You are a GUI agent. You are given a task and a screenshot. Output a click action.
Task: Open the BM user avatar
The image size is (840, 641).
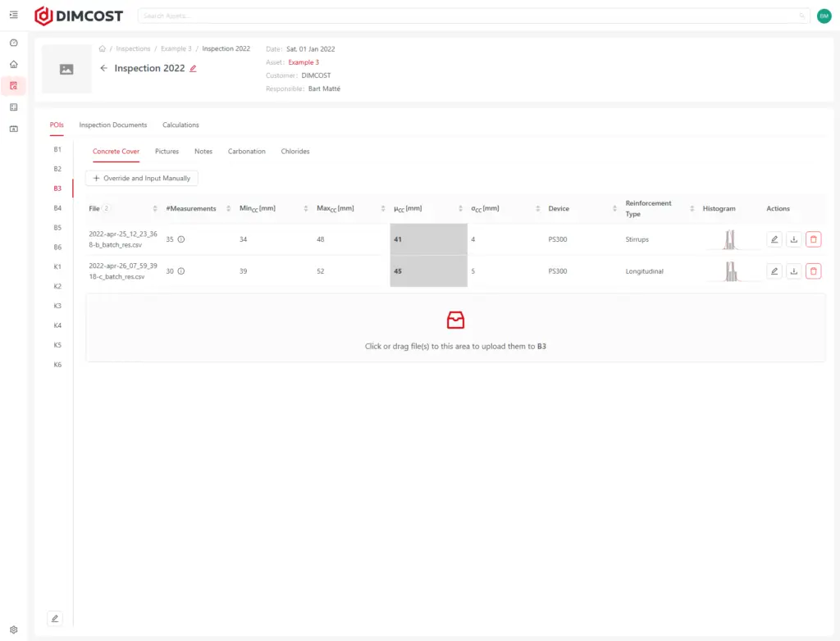[824, 16]
